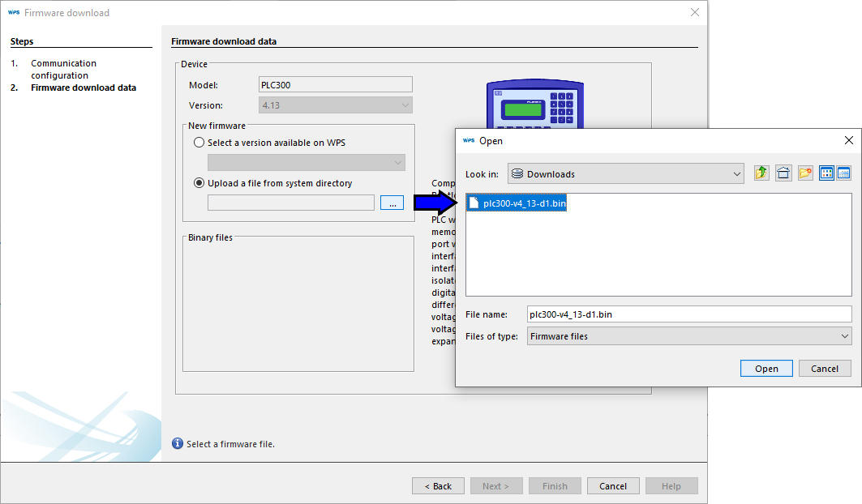
Task: Select the plc300-v4_13-d1.bin file
Action: [524, 203]
